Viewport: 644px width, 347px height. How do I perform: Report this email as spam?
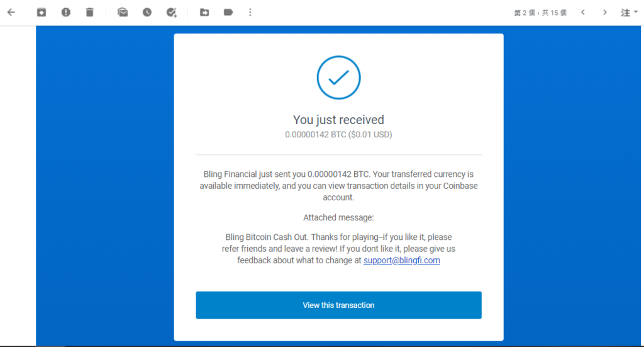pyautogui.click(x=65, y=13)
